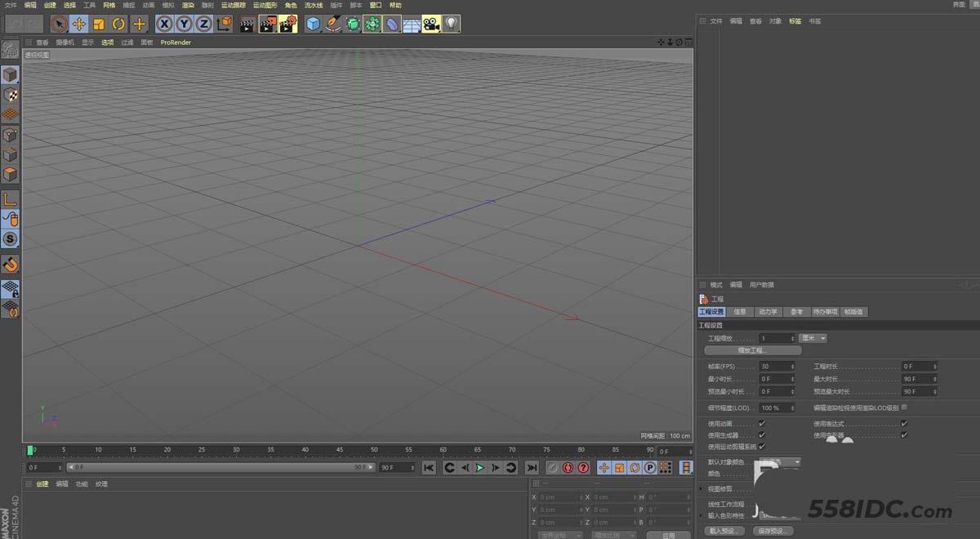Viewport: 980px width, 539px height.
Task: Switch to polygon mode orange-faced cube
Action: 10,174
